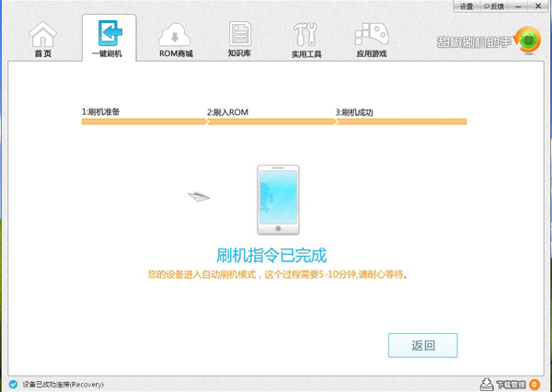The height and width of the screenshot is (392, 552).
Task: Click the 甜椒刷机助手 pepper logo
Action: click(x=526, y=40)
